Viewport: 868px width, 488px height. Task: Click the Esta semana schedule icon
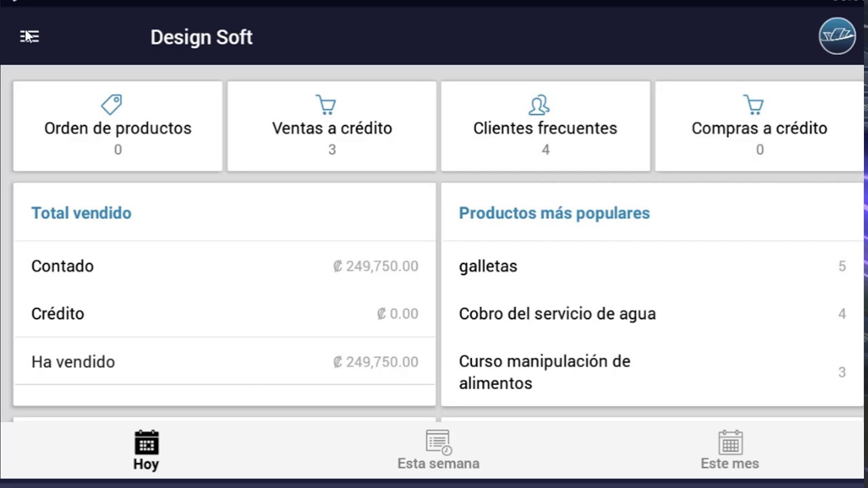point(439,442)
